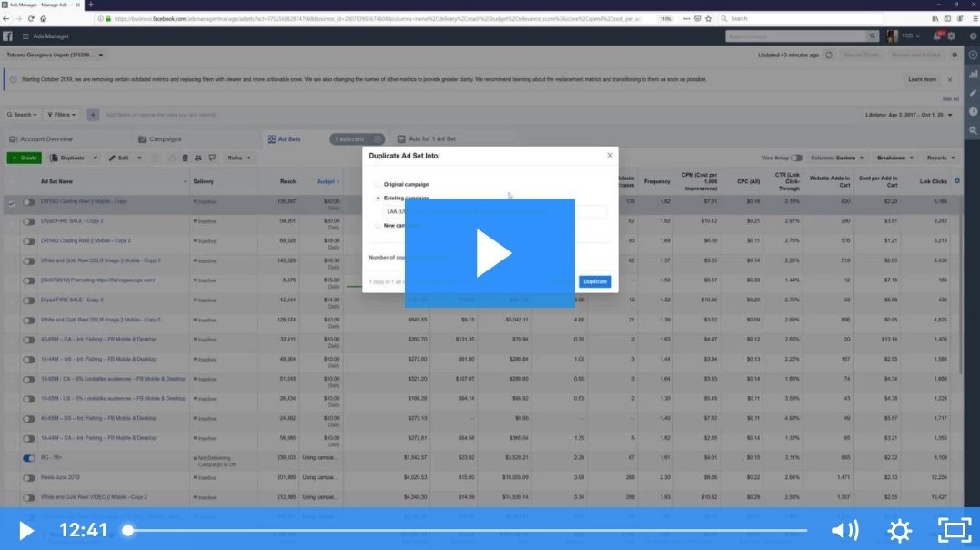Open the Breakdown dropdown

tap(895, 158)
